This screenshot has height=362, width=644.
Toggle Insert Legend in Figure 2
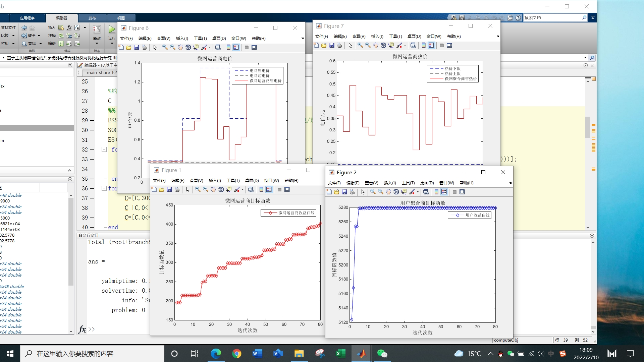pyautogui.click(x=444, y=192)
